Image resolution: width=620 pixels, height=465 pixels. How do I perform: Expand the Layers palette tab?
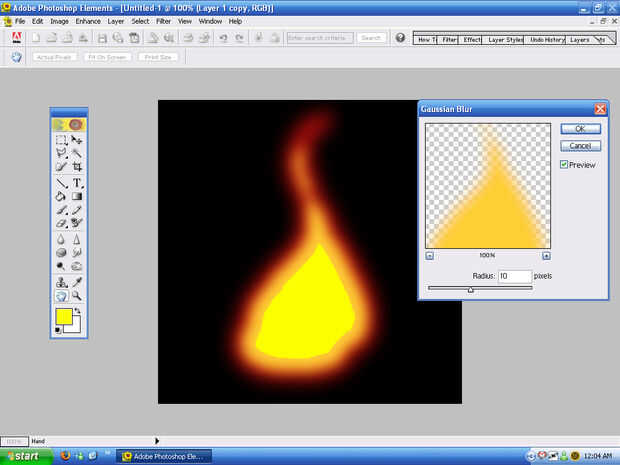click(x=580, y=40)
